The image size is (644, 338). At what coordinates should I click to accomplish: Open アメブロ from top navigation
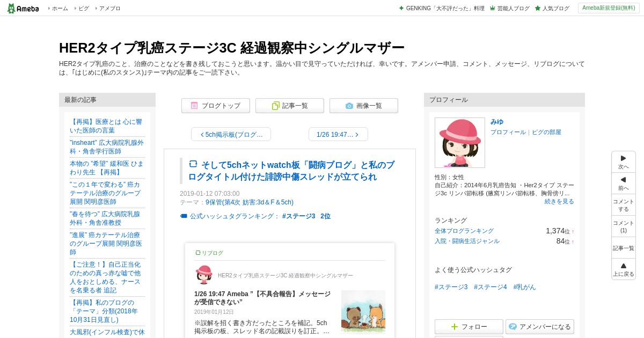tap(109, 9)
